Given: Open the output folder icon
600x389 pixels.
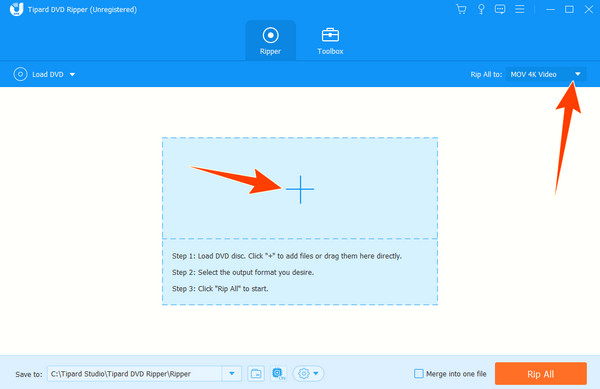Looking at the screenshot, I should pyautogui.click(x=256, y=374).
